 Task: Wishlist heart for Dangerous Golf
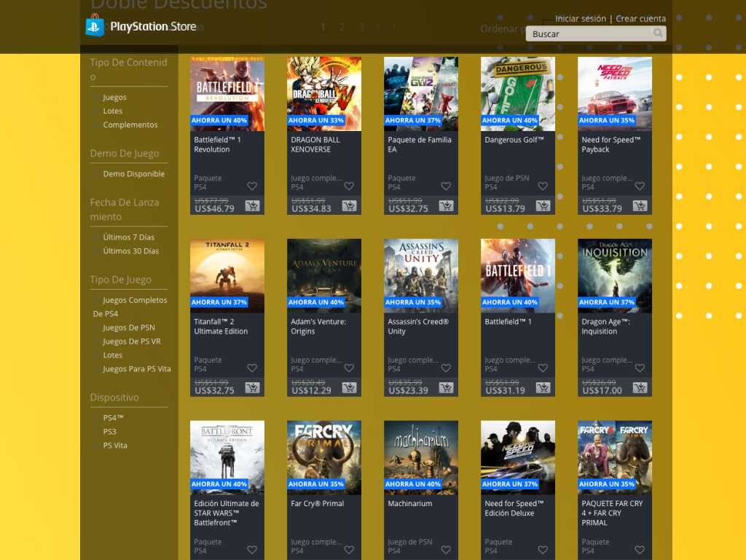point(543,186)
